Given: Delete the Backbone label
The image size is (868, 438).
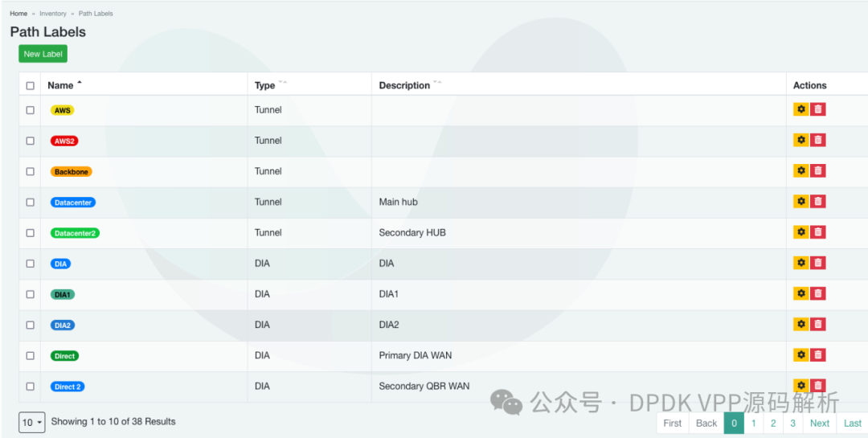Looking at the screenshot, I should coord(817,170).
